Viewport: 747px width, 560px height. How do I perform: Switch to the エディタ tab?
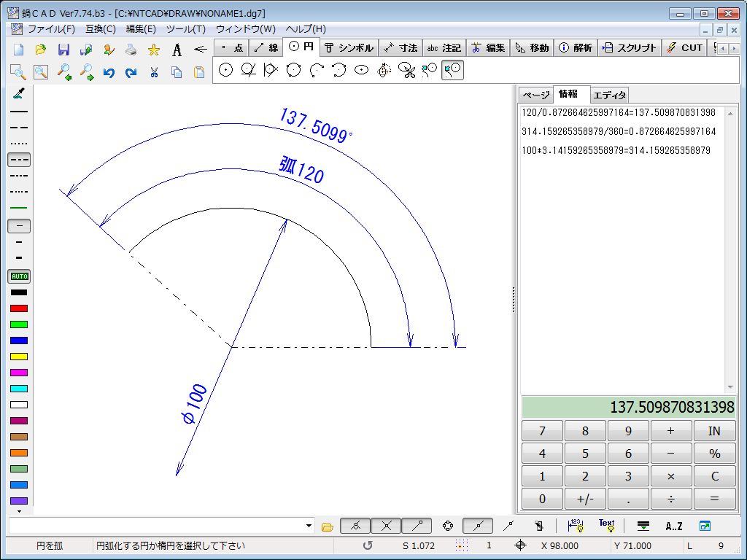coord(609,96)
